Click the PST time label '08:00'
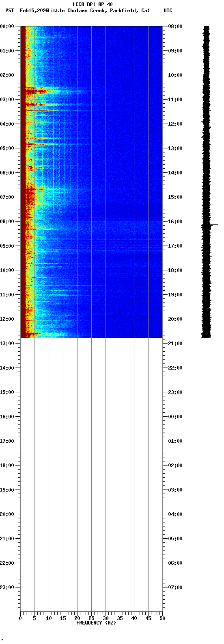Image resolution: width=224 pixels, height=644 pixels. (7, 222)
